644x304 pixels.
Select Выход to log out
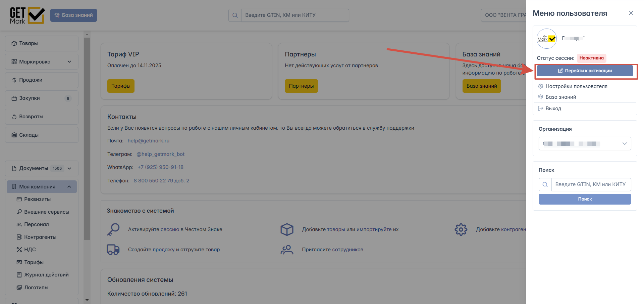[x=553, y=108]
